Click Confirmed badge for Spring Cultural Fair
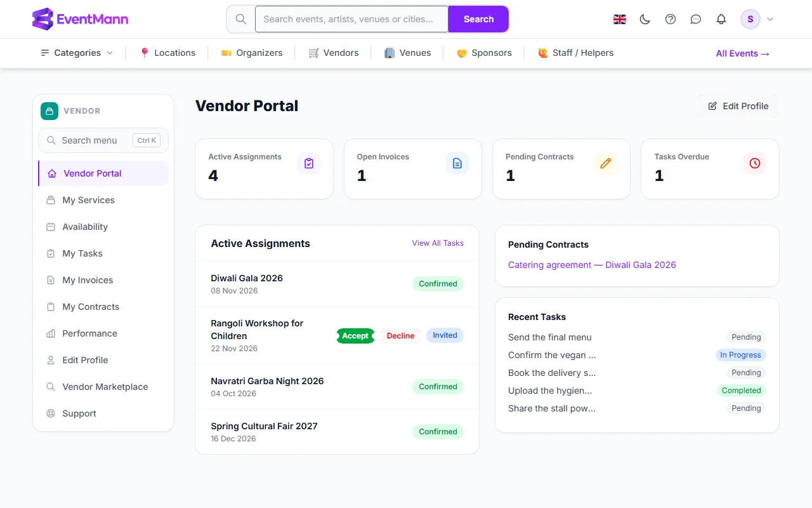 tap(438, 432)
